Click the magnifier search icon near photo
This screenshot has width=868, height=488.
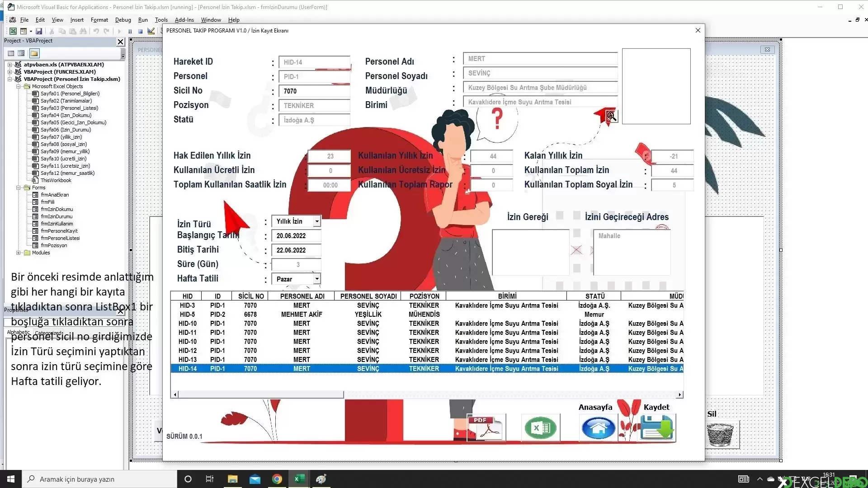tap(611, 116)
